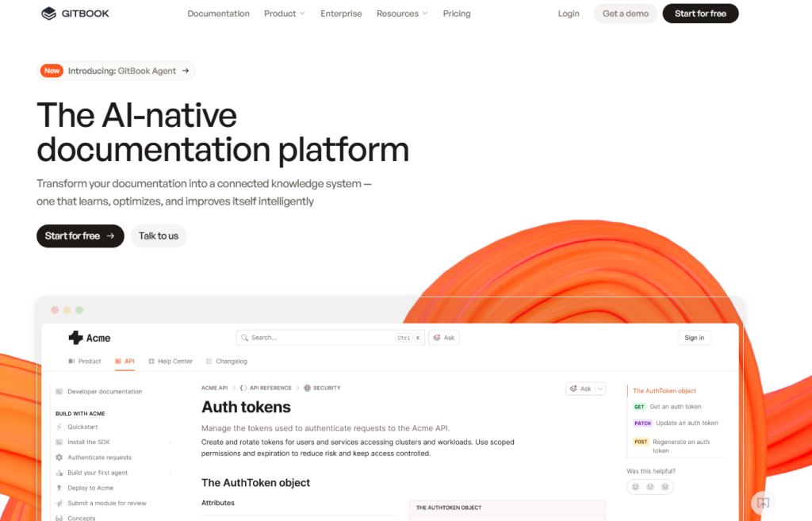
Task: Switch to the Help Center tab
Action: pos(170,362)
